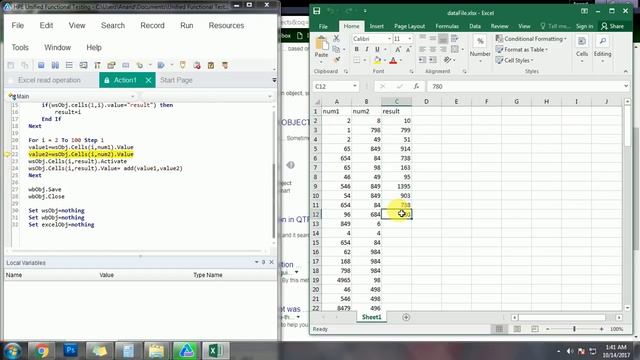This screenshot has height=360, width=640.
Task: Click the Share button in Excel
Action: [613, 26]
